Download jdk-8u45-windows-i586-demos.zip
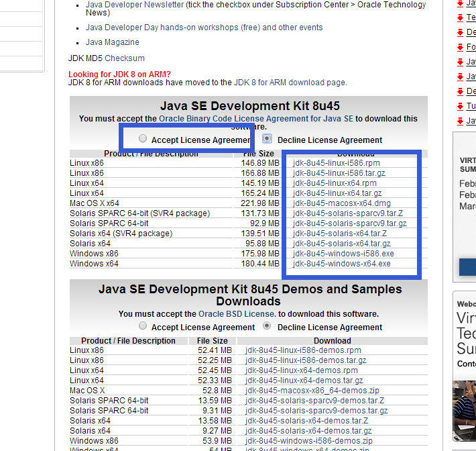Viewport: 476px width, 451px height. pyautogui.click(x=309, y=441)
